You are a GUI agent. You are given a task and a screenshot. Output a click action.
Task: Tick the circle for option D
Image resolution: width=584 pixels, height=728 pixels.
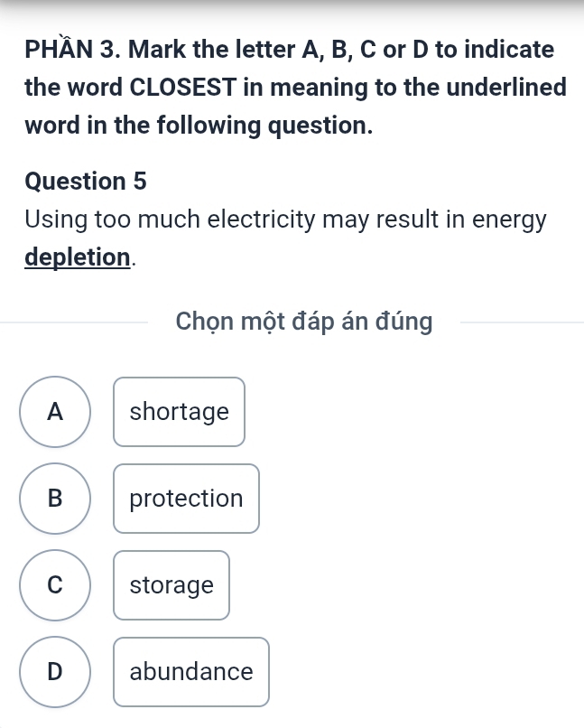[56, 672]
